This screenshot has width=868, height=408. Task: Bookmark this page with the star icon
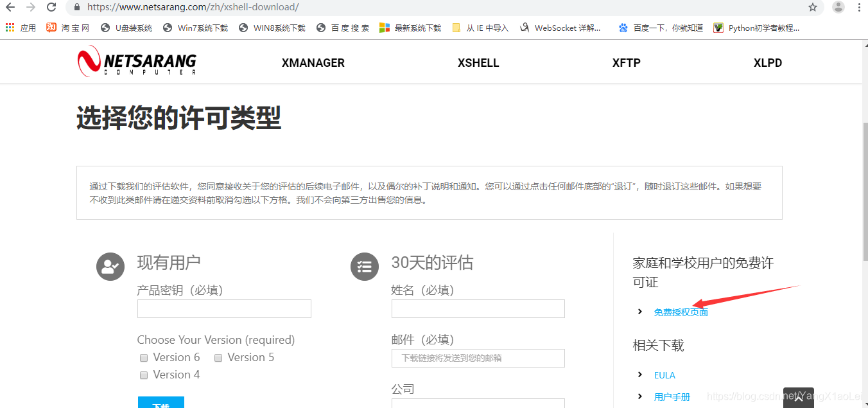pyautogui.click(x=813, y=8)
